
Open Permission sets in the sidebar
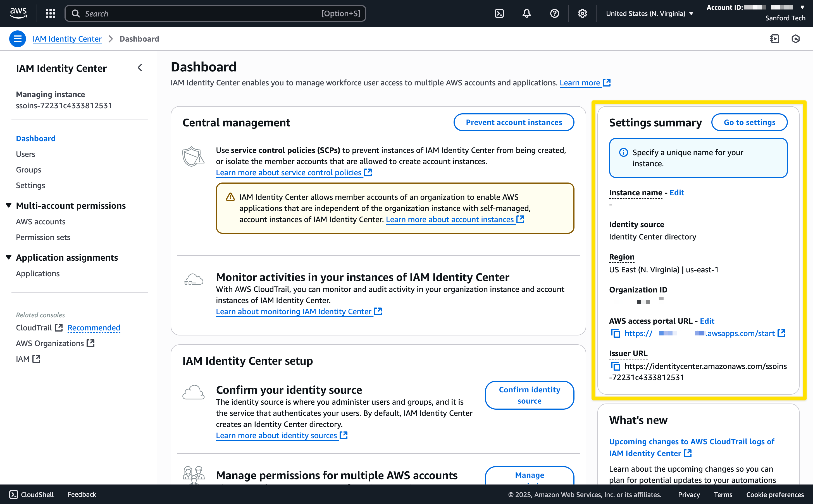pyautogui.click(x=43, y=237)
